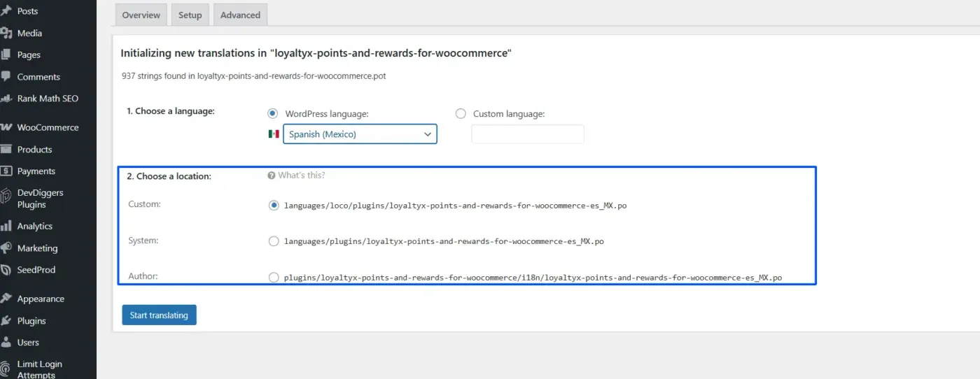Click the "System:" location label
This screenshot has width=980, height=379.
143,240
